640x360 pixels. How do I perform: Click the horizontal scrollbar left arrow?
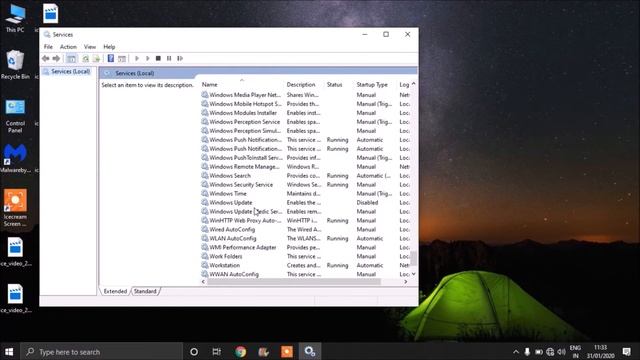(x=204, y=282)
